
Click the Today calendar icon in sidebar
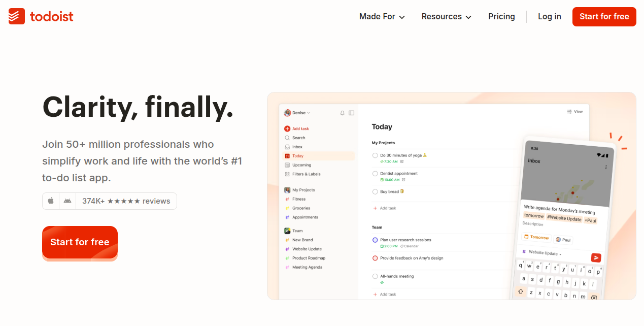coord(287,156)
